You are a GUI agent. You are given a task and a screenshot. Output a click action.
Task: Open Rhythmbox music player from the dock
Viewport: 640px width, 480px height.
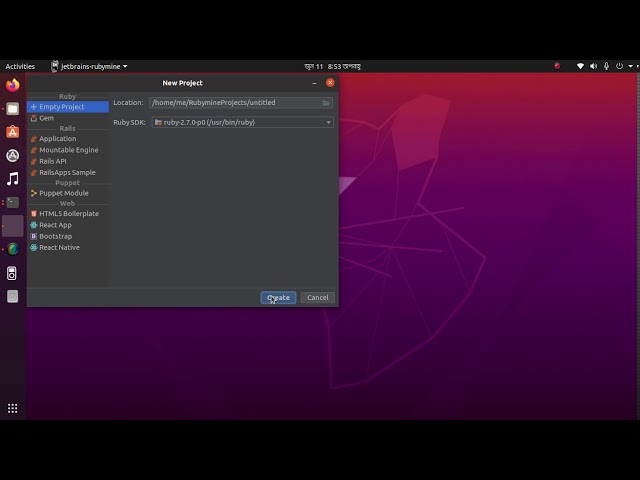(13, 179)
